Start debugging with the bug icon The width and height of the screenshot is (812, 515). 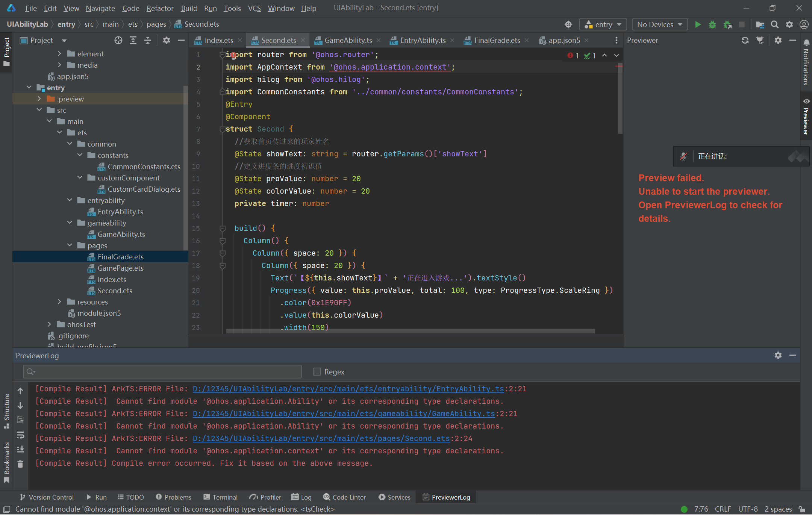pos(712,24)
